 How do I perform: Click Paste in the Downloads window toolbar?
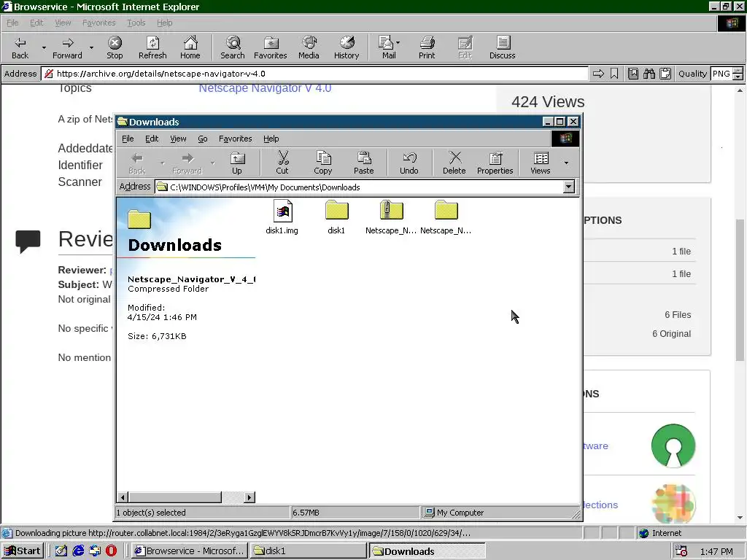click(363, 163)
